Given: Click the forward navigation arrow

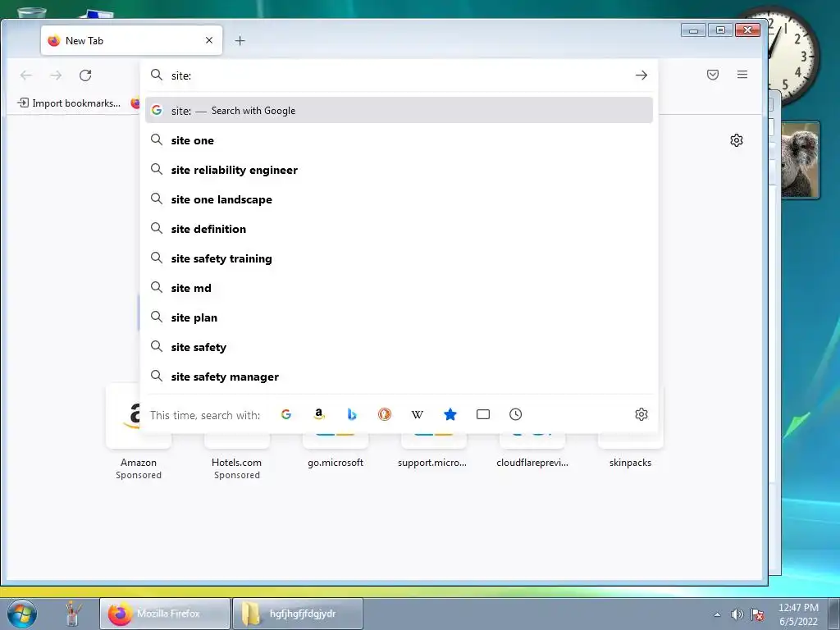Looking at the screenshot, I should point(56,75).
